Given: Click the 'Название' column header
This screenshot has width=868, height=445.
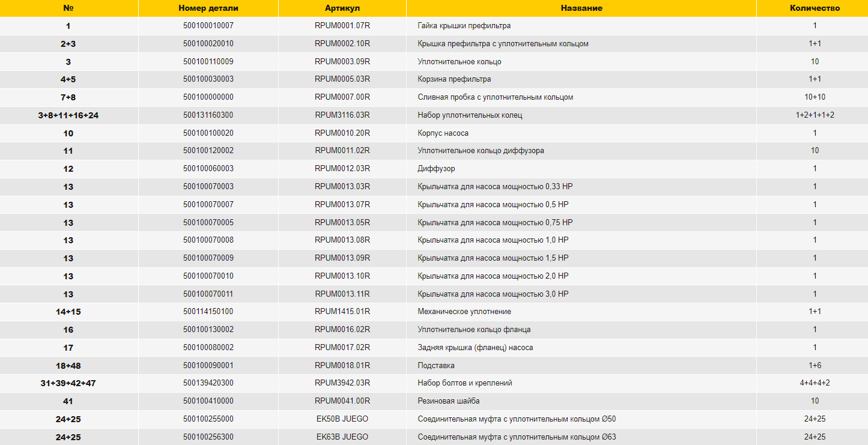Looking at the screenshot, I should (581, 8).
